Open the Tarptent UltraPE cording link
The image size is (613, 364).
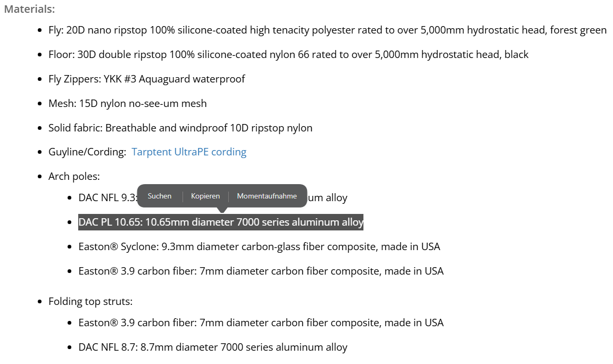(189, 152)
